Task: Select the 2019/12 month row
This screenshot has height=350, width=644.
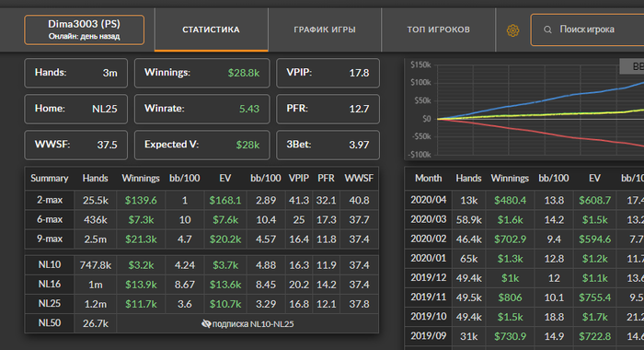Action: [429, 277]
